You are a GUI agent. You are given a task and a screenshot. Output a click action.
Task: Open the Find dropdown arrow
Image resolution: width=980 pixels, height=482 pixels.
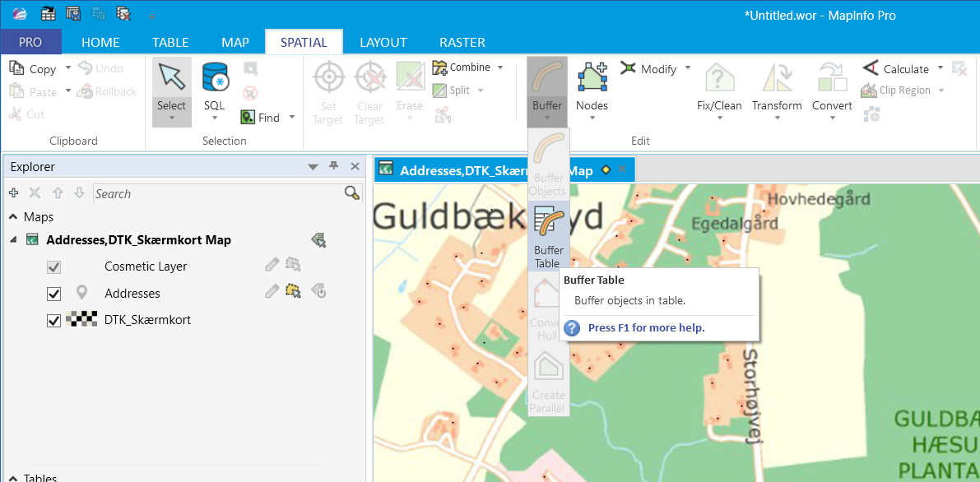click(291, 118)
